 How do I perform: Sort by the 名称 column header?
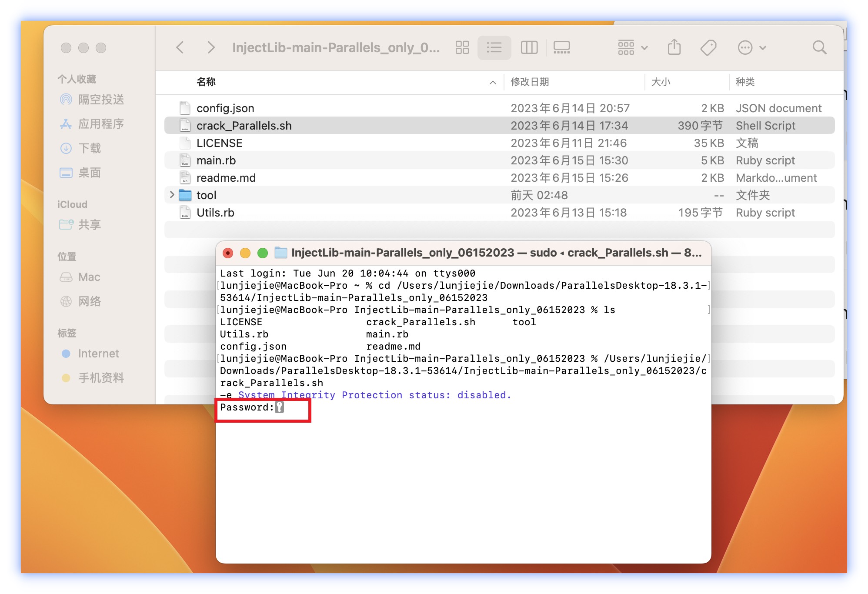pos(206,82)
